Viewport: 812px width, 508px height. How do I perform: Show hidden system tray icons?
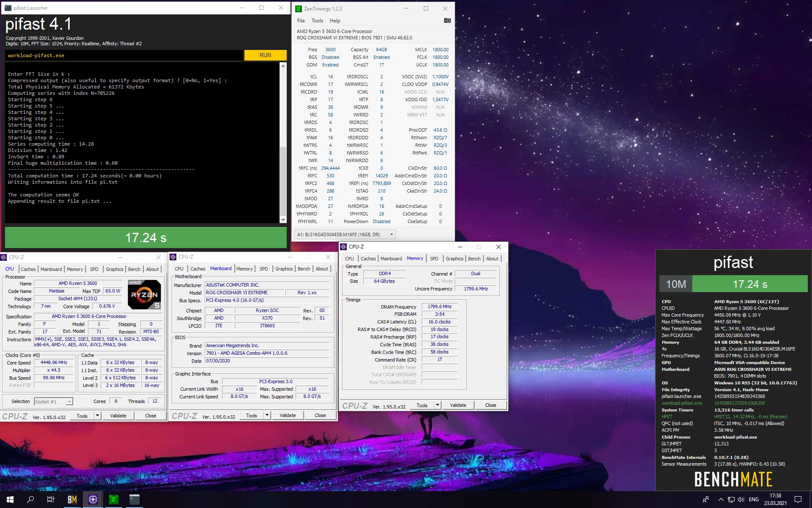click(x=721, y=500)
